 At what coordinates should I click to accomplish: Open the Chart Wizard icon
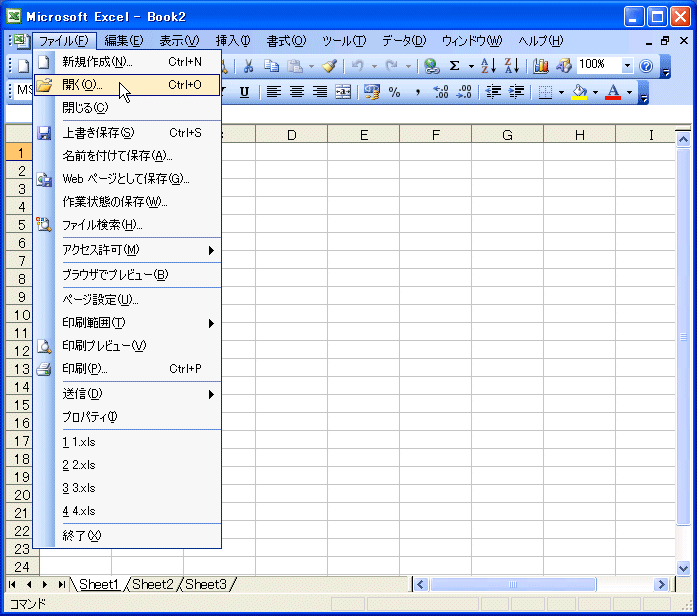pyautogui.click(x=541, y=66)
